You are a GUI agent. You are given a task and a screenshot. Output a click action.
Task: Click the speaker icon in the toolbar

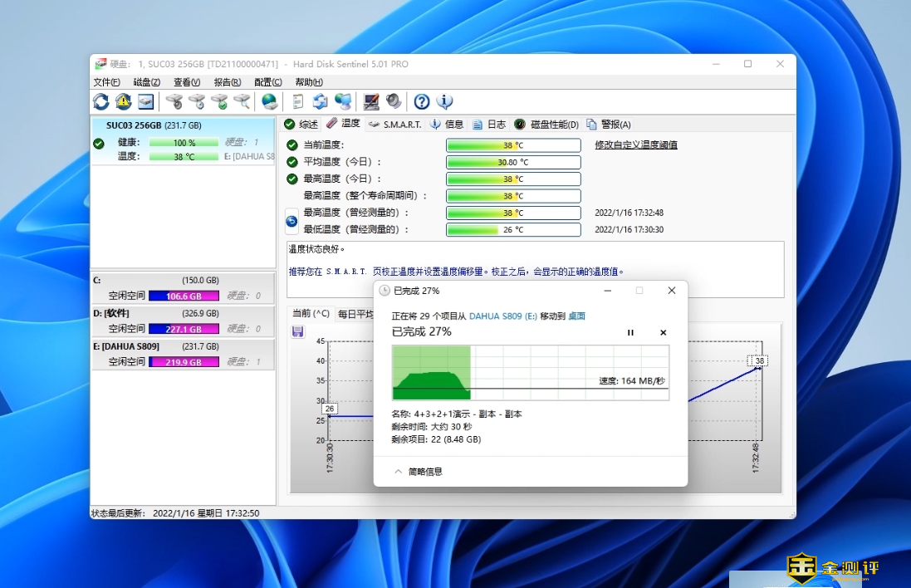(x=394, y=101)
